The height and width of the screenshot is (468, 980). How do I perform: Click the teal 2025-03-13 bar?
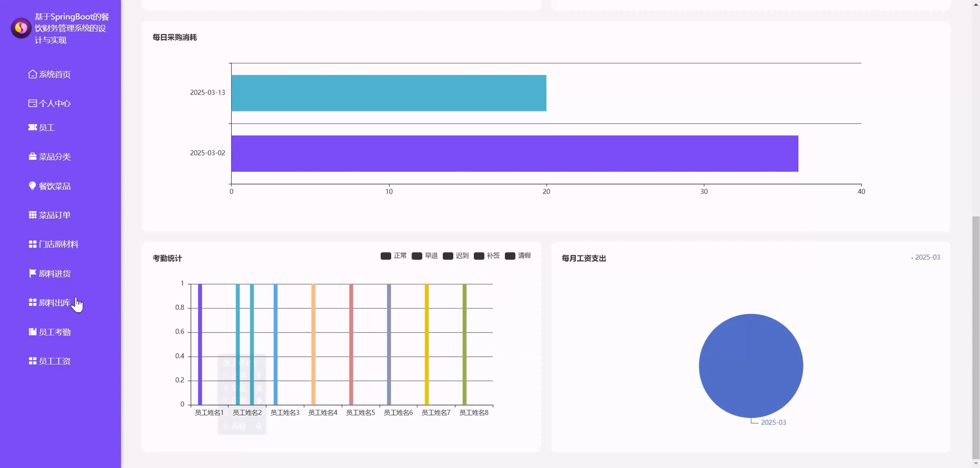tap(389, 93)
